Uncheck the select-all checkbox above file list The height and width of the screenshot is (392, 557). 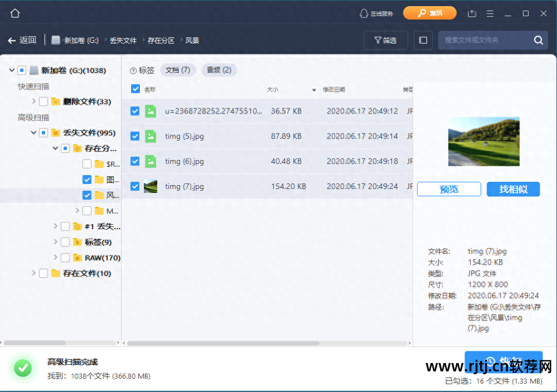134,89
